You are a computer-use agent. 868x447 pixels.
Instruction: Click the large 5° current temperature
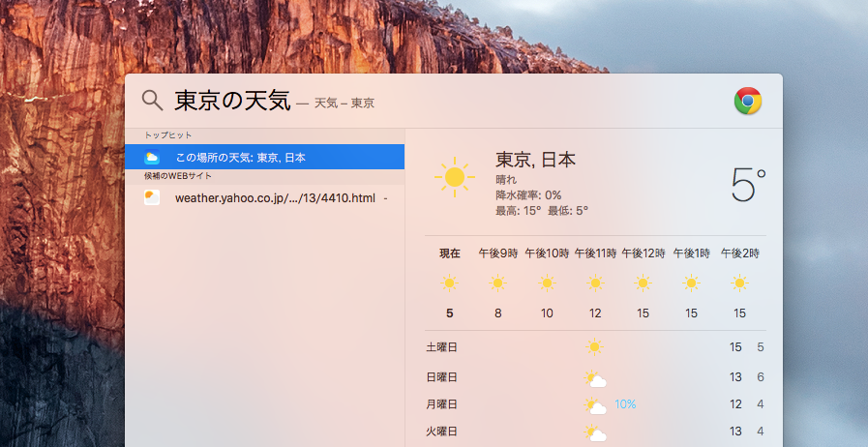(748, 186)
